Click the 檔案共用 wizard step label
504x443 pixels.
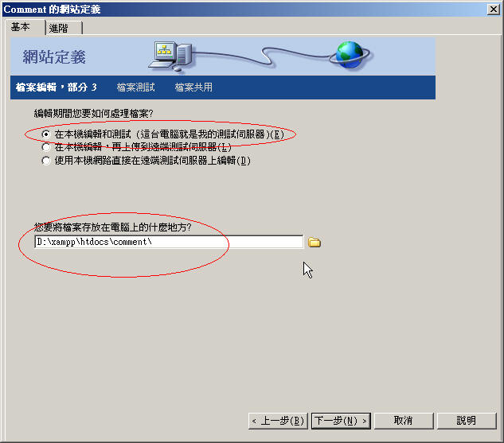tap(193, 87)
